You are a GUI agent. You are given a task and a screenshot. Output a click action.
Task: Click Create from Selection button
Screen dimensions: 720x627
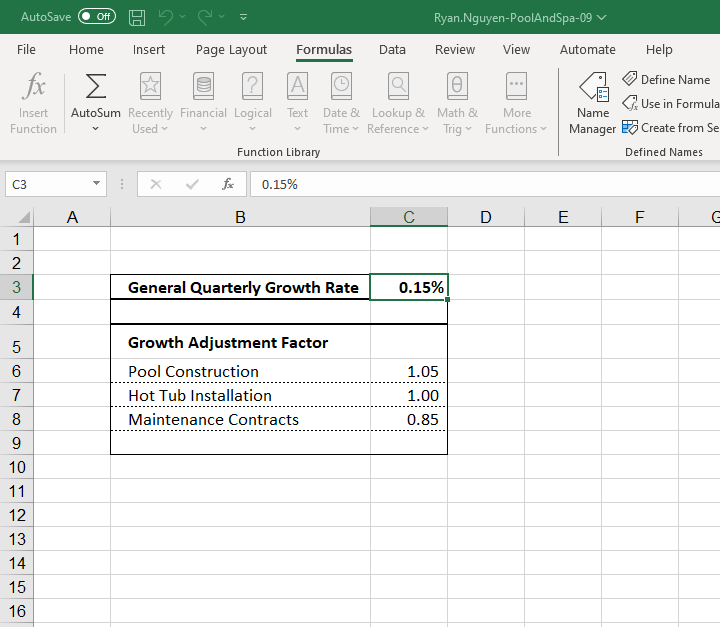pyautogui.click(x=670, y=127)
